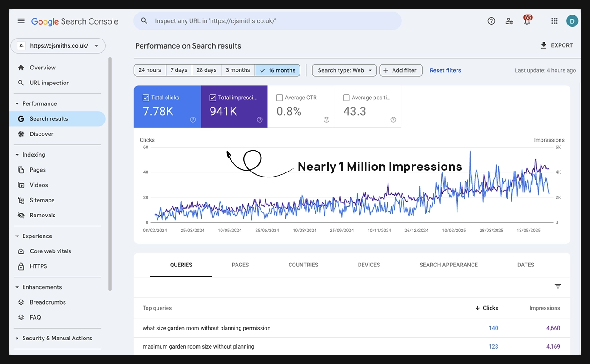This screenshot has width=590, height=364.
Task: Open the Google apps grid
Action: click(x=554, y=21)
